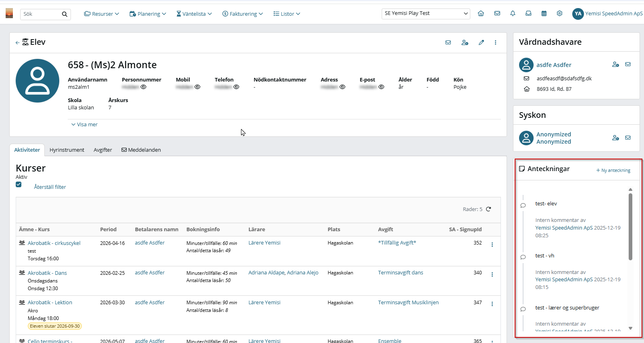Show hidden Mobil number with eye icon

197,87
